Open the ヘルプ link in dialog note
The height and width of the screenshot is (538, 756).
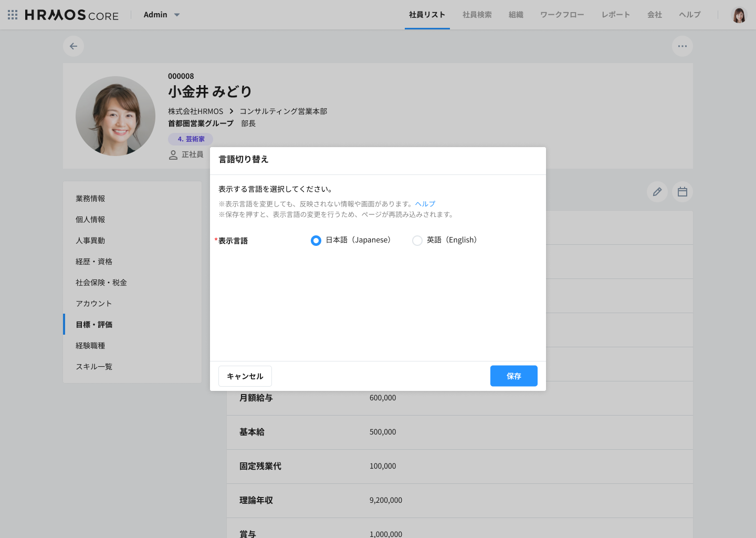tap(425, 204)
